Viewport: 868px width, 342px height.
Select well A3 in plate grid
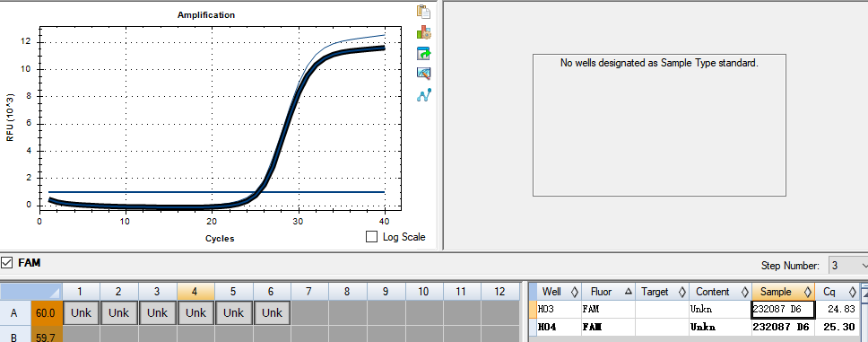157,312
